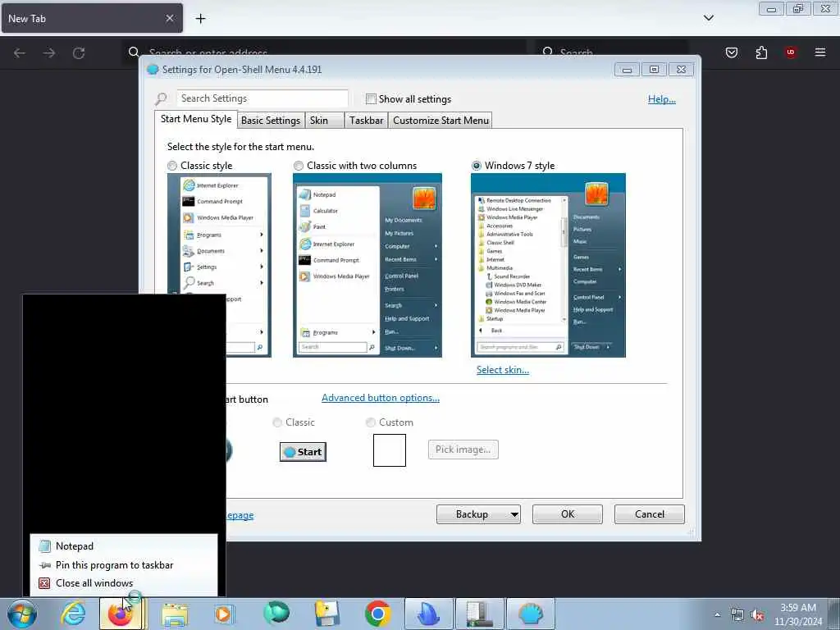Select Windows 7 style radio button

(x=477, y=166)
